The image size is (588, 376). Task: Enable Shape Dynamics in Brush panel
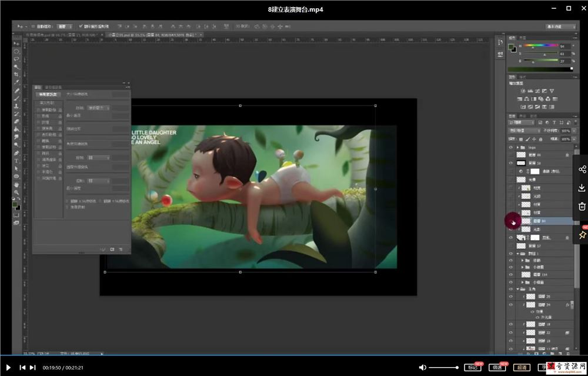(x=39, y=110)
